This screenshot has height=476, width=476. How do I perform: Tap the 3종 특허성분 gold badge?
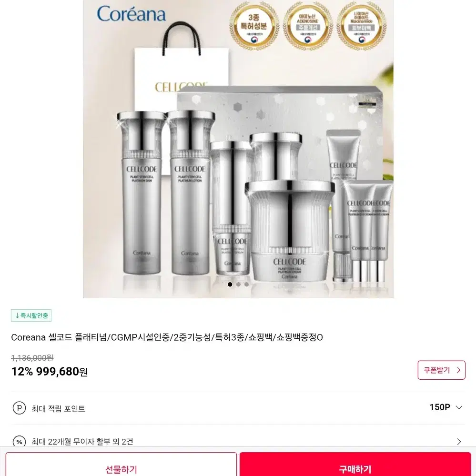click(254, 26)
